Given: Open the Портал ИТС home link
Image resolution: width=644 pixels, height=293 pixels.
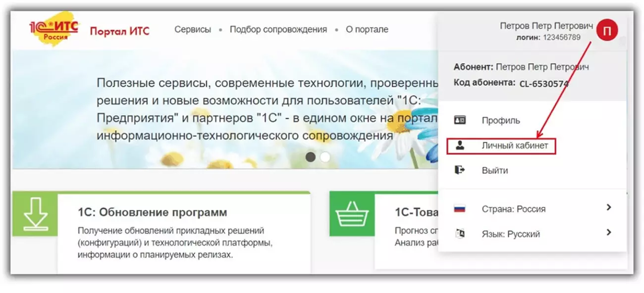Looking at the screenshot, I should point(119,31).
